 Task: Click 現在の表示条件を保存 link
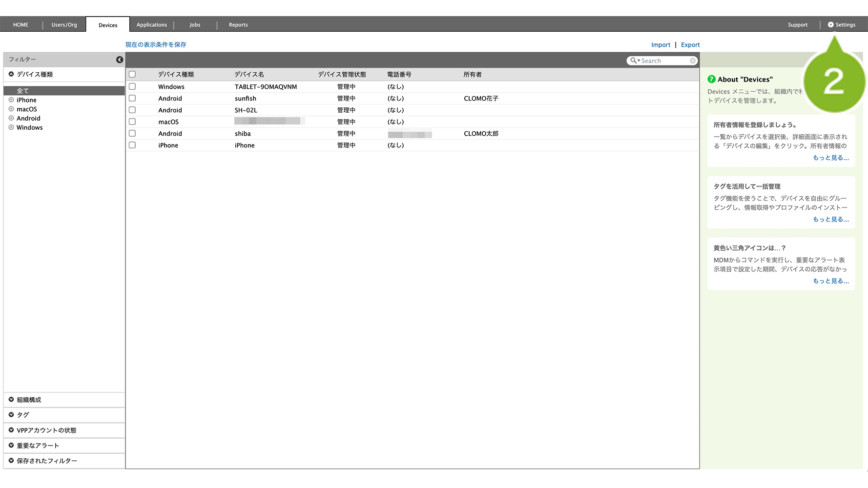(156, 44)
